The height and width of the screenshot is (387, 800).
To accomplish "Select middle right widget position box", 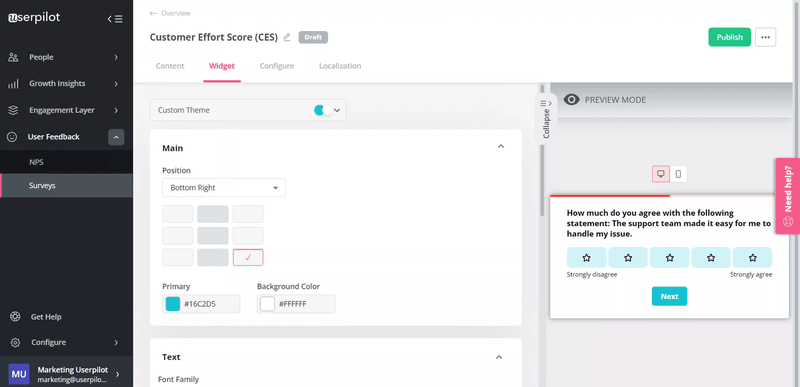I will click(x=248, y=236).
